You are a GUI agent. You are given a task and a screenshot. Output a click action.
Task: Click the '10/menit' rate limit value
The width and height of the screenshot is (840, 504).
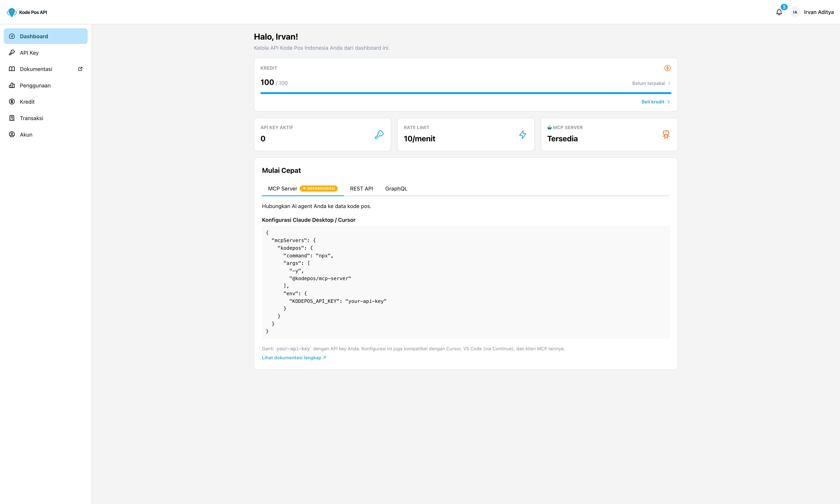(419, 139)
